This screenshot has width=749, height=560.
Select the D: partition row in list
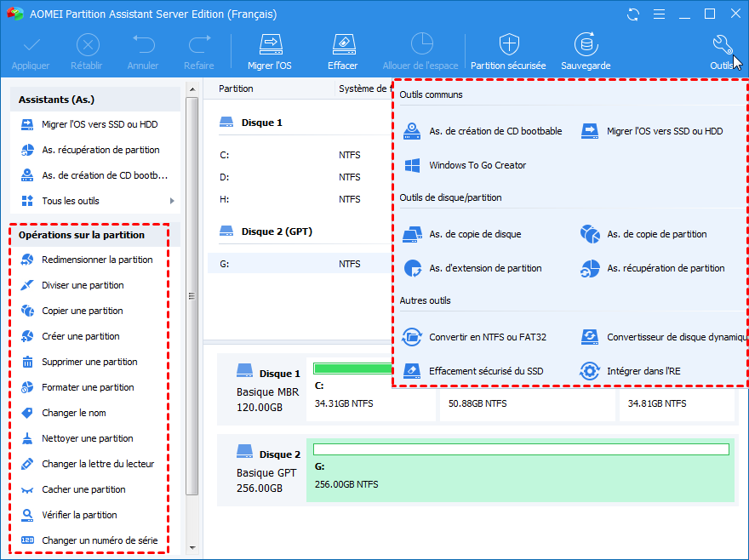point(300,177)
